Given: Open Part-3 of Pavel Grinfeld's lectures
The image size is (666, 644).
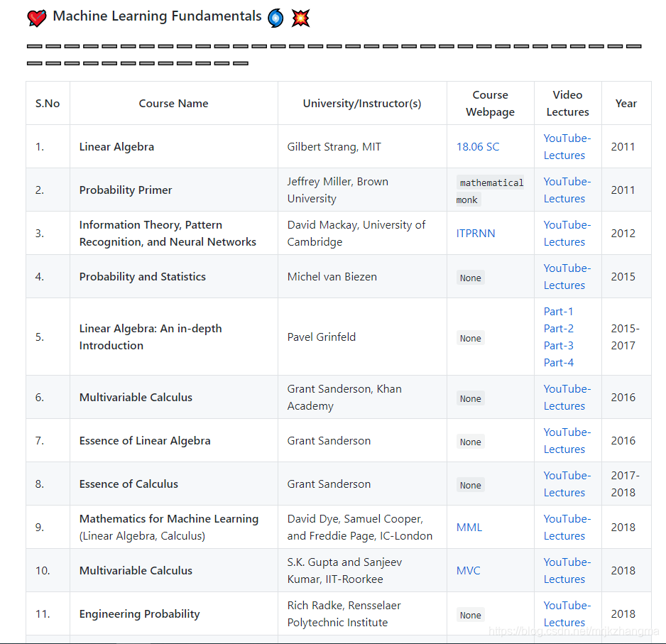Looking at the screenshot, I should click(559, 345).
